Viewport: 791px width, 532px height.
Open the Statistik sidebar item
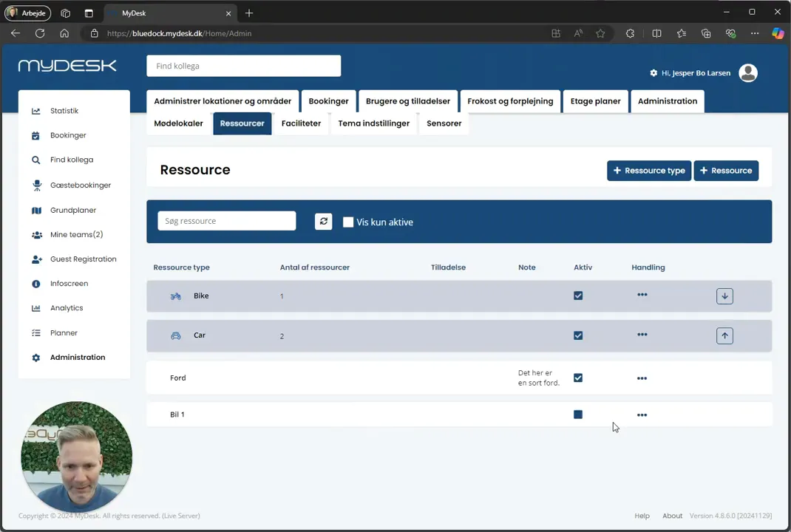tap(64, 111)
